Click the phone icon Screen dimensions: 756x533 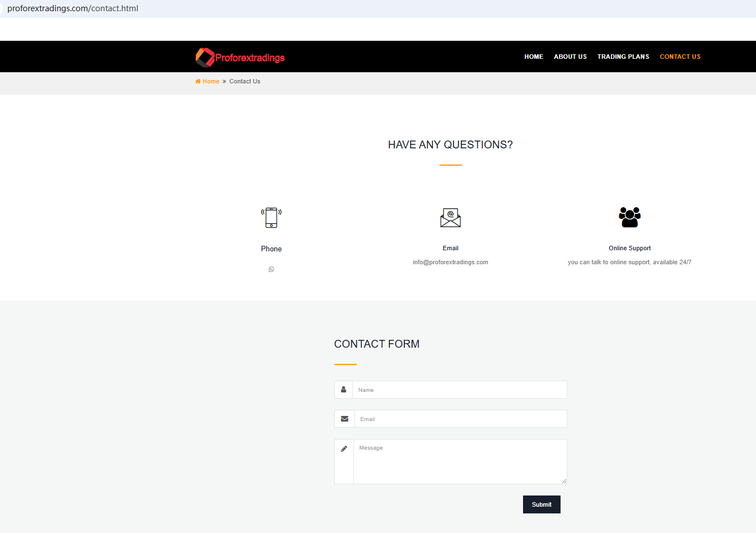point(271,217)
